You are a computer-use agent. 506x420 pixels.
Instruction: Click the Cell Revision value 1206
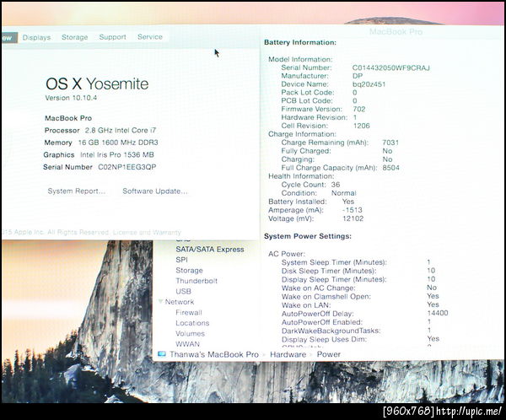coord(362,126)
